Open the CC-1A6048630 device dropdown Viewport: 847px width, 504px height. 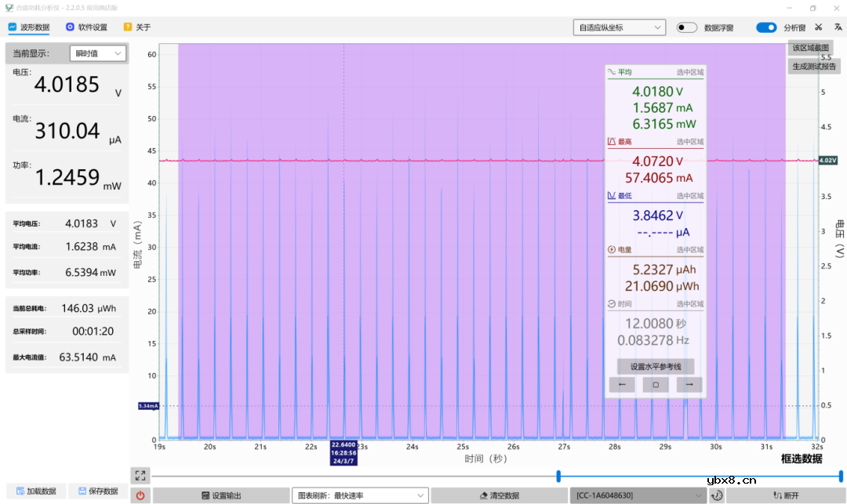coord(637,495)
